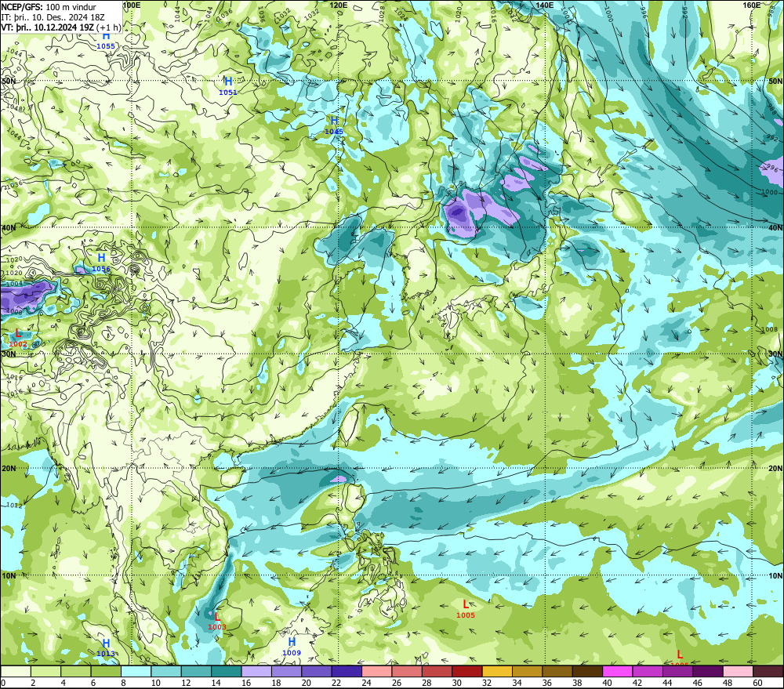Click the dark purple swatch between 46 and 48
Image resolution: width=784 pixels, height=689 pixels.
(707, 672)
